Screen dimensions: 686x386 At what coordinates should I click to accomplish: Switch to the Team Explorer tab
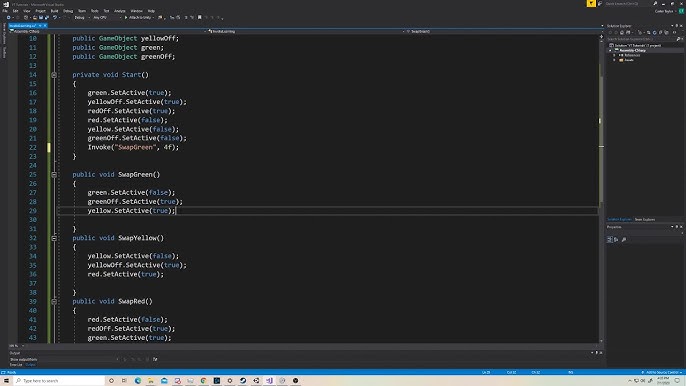645,220
